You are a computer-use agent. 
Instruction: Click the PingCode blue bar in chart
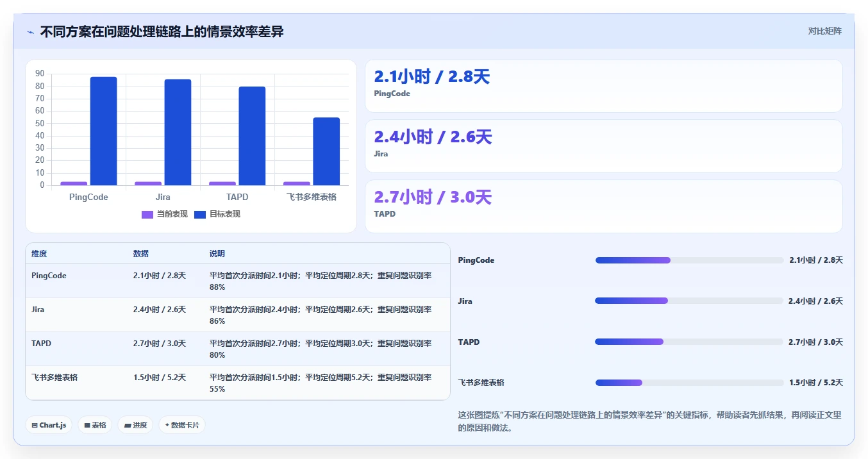pos(103,131)
